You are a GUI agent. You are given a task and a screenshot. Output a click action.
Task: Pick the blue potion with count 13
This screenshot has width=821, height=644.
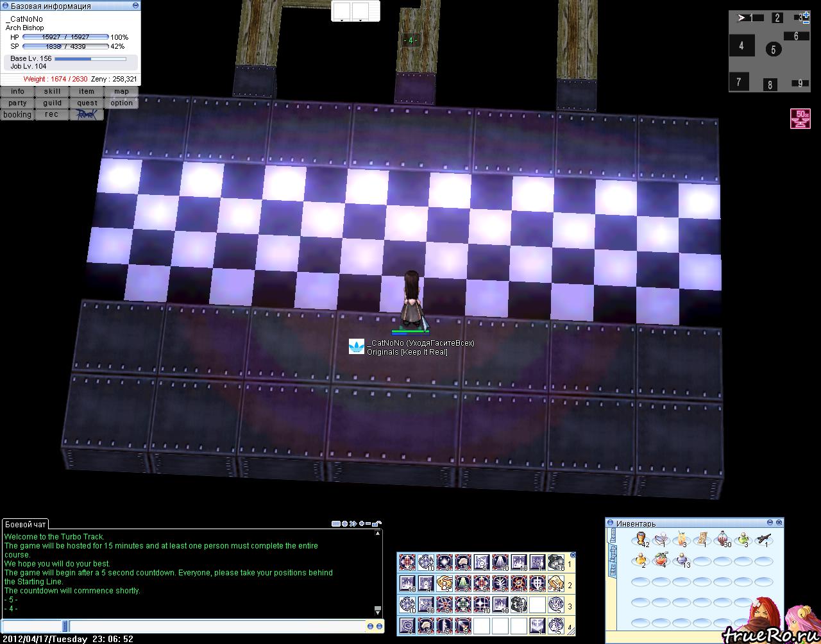point(682,560)
